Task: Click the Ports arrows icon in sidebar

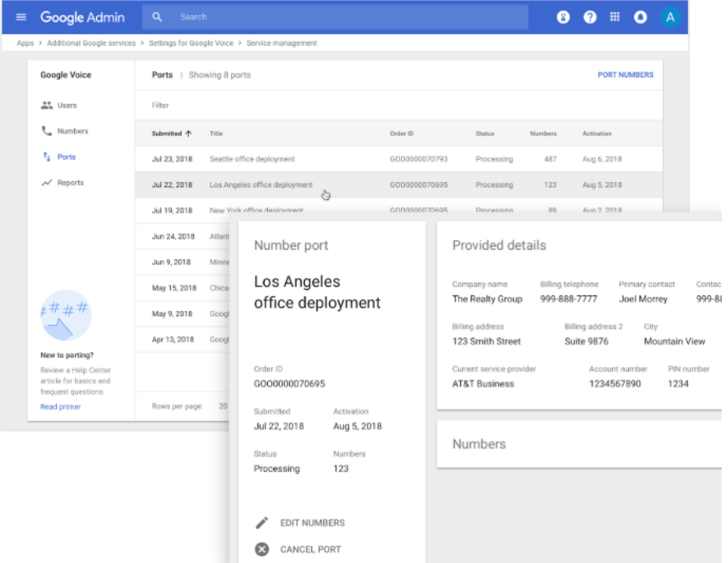Action: 47,157
